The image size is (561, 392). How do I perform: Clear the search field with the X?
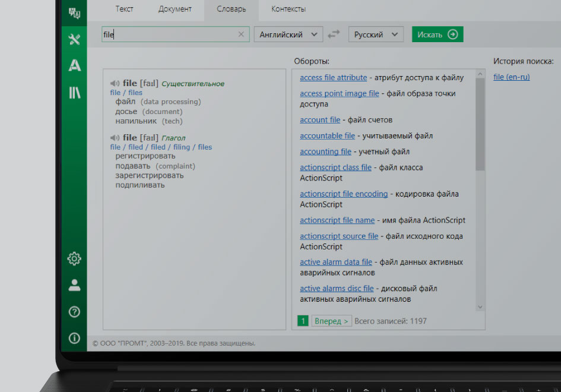click(x=241, y=34)
